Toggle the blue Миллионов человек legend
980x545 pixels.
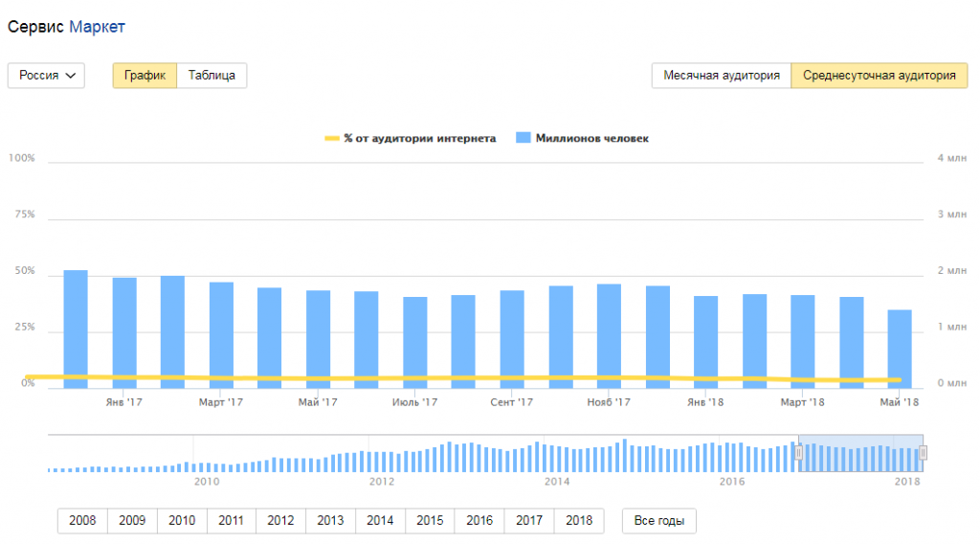click(x=582, y=139)
